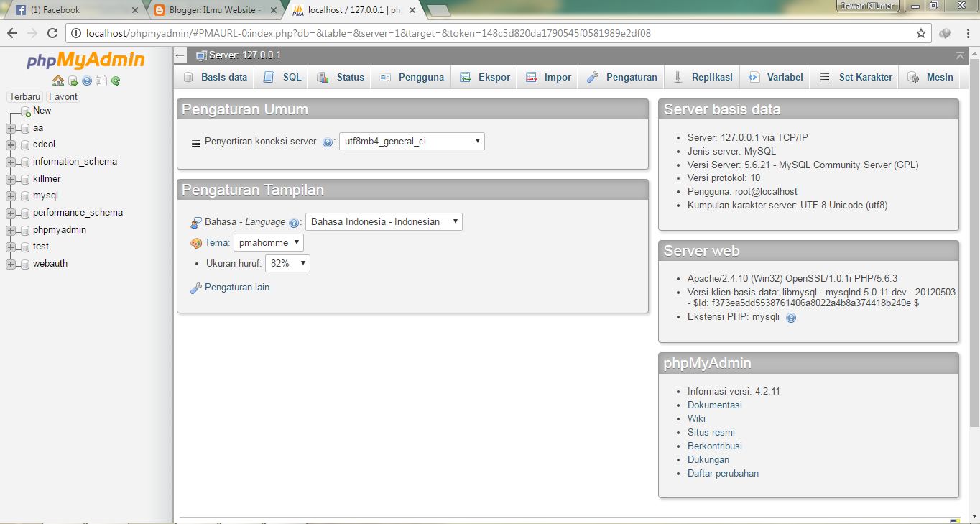Image resolution: width=980 pixels, height=524 pixels.
Task: Click New to create a database
Action: [42, 110]
